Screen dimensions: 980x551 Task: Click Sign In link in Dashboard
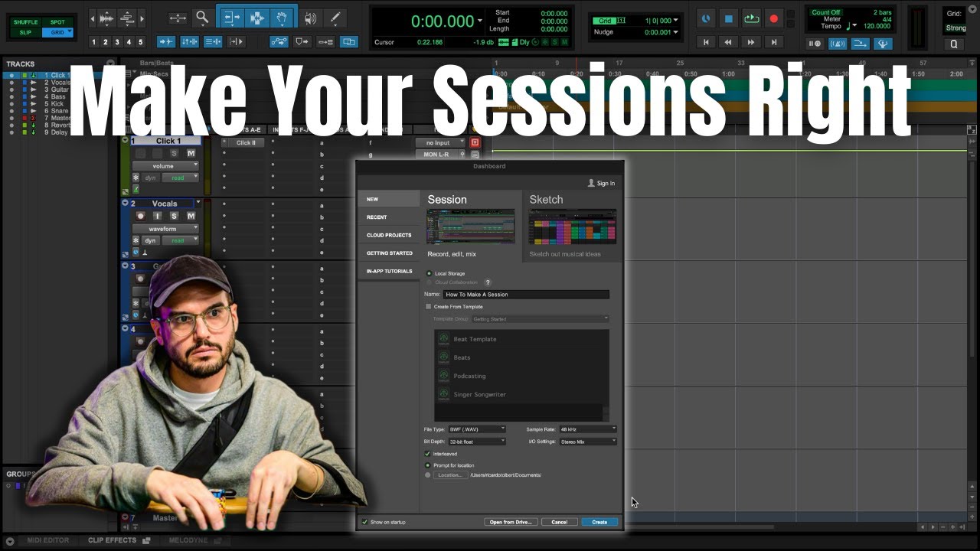[601, 184]
